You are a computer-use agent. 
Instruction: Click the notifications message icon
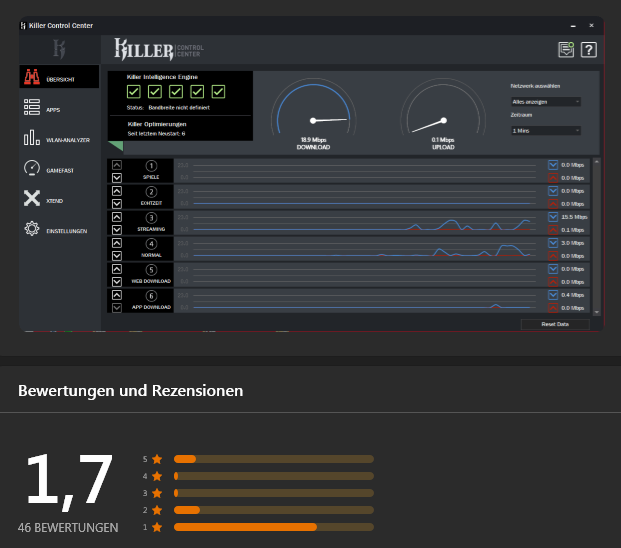click(566, 50)
